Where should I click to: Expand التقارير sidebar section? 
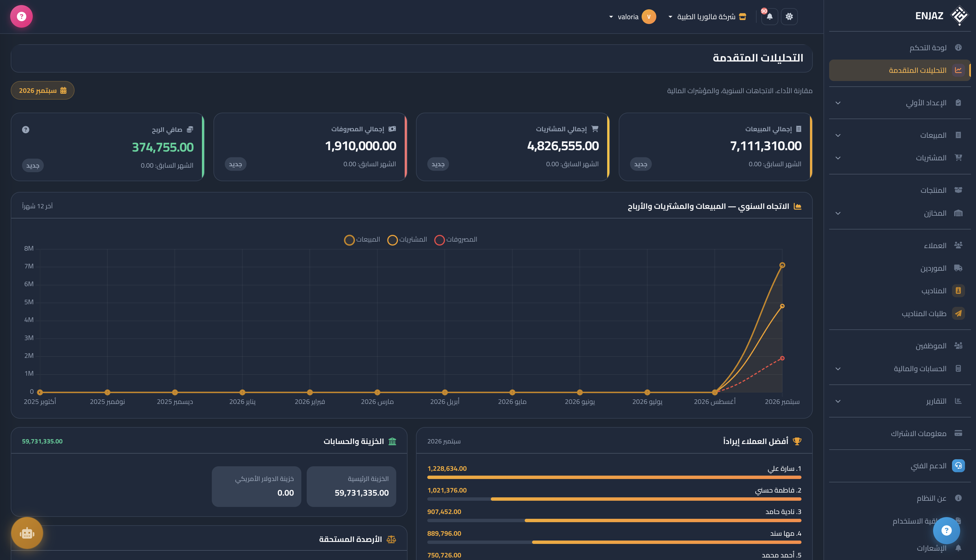900,401
